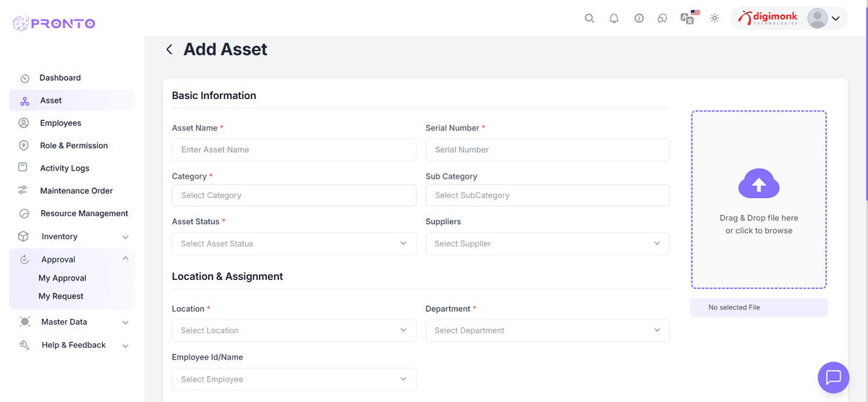Open the headset support icon
This screenshot has height=402, width=868.
tap(662, 18)
